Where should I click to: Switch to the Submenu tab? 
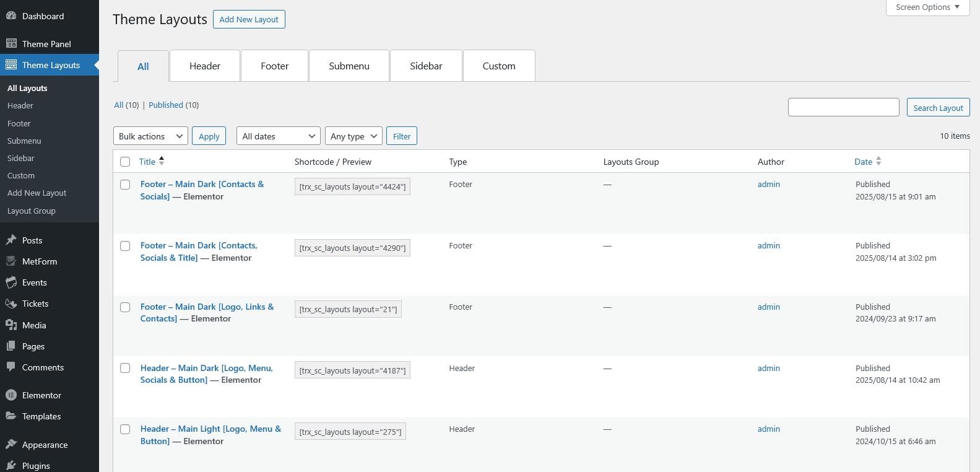349,66
